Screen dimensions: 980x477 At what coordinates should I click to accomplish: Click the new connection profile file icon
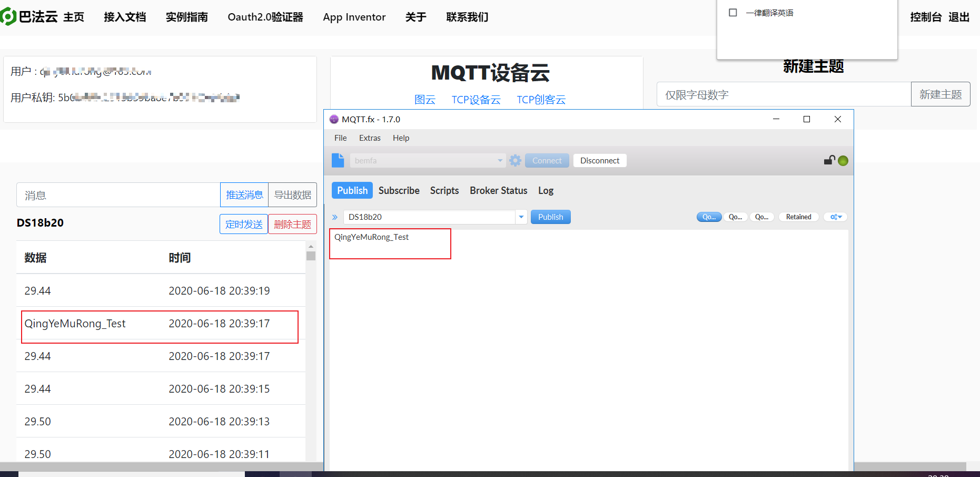[x=338, y=160]
